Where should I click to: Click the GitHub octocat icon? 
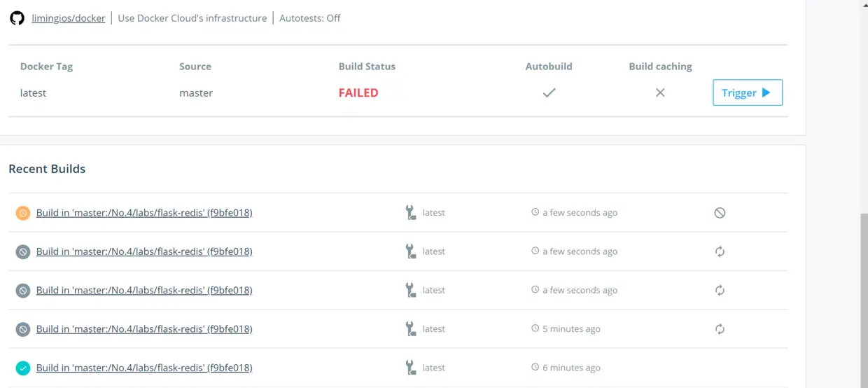(17, 18)
